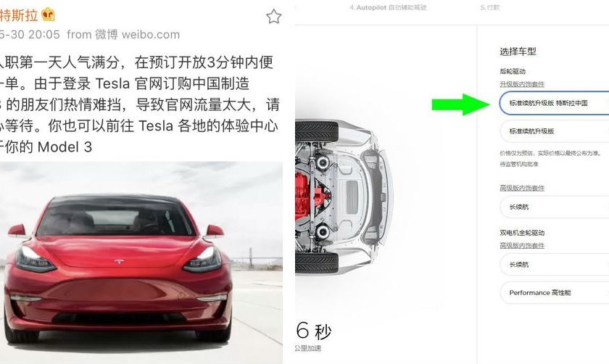
Task: Open the 升级版内饰套件 link
Action: coord(522,84)
